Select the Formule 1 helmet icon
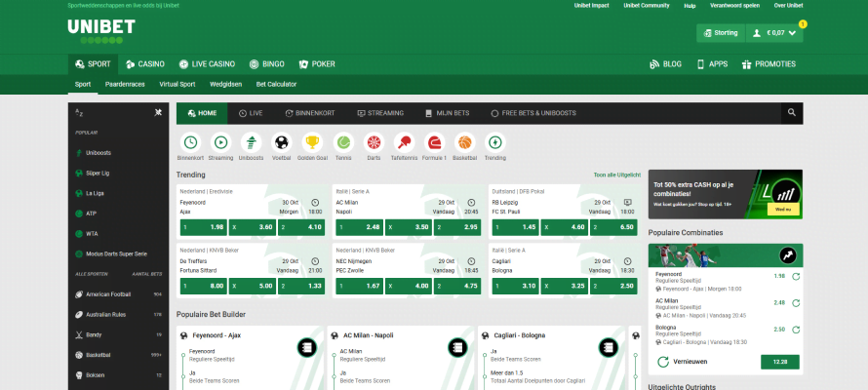868x390 pixels. coord(435,142)
